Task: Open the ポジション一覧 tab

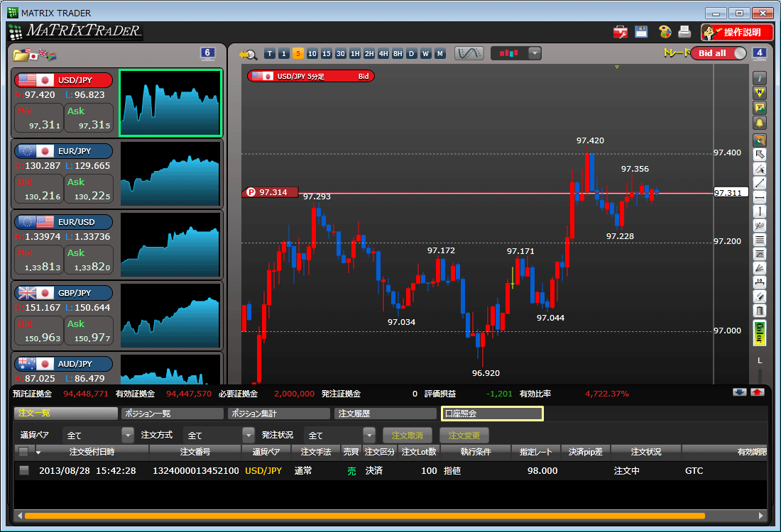Action: click(x=173, y=414)
